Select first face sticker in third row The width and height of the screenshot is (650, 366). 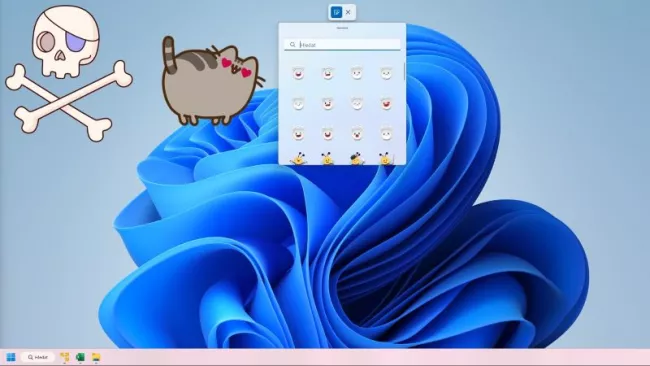pyautogui.click(x=298, y=133)
